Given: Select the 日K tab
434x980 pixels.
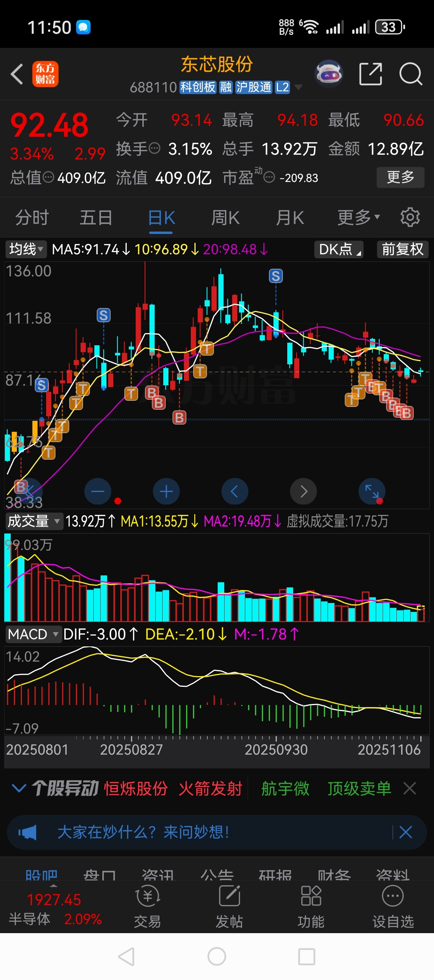Looking at the screenshot, I should click(161, 218).
